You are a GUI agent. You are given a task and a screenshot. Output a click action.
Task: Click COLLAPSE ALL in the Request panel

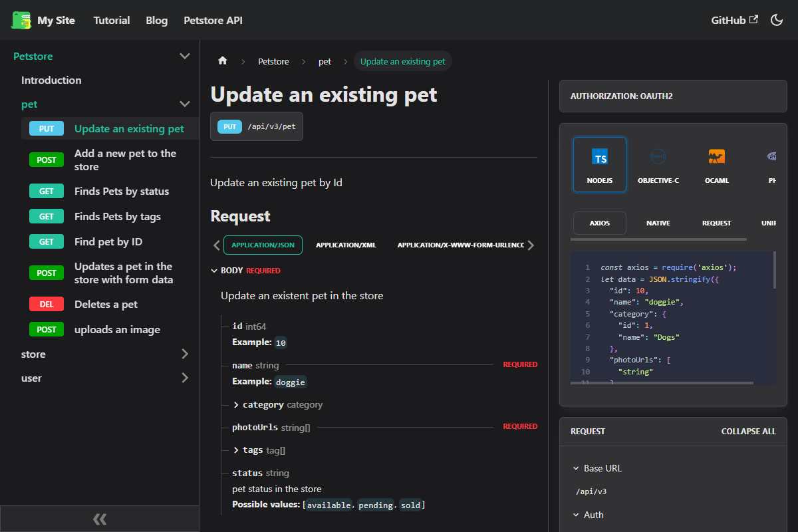point(748,431)
